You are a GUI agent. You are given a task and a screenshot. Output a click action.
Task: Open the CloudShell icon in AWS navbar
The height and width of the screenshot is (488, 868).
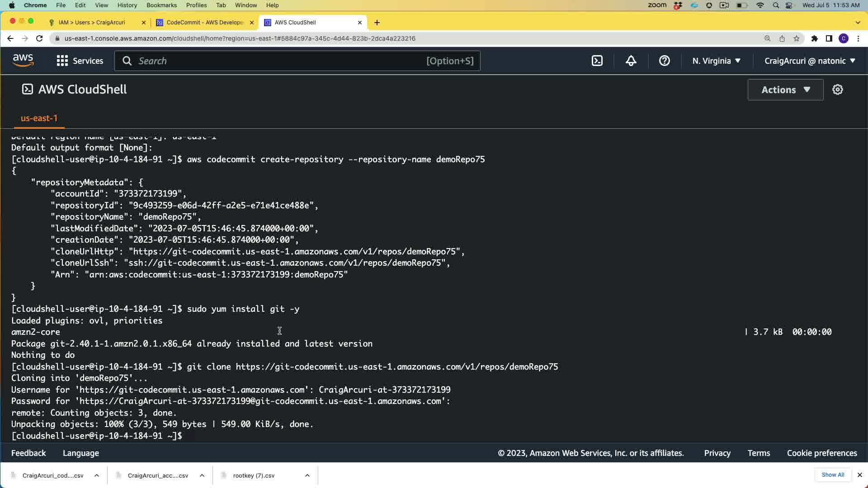click(x=597, y=61)
